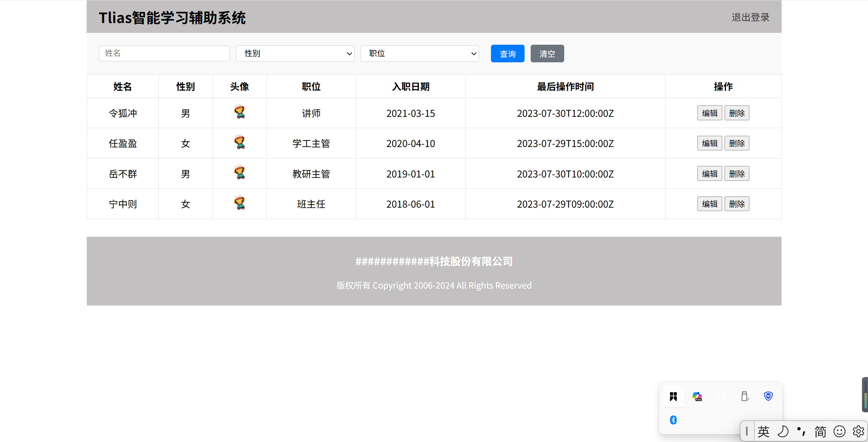The height and width of the screenshot is (442, 868).
Task: Click the 姓名 name input field
Action: 164,54
